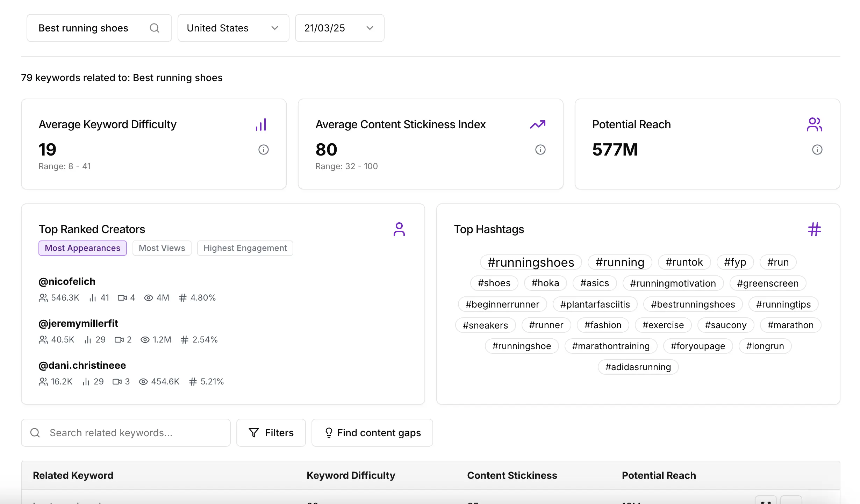Click the trend arrow icon on Content Stickiness card

(538, 124)
